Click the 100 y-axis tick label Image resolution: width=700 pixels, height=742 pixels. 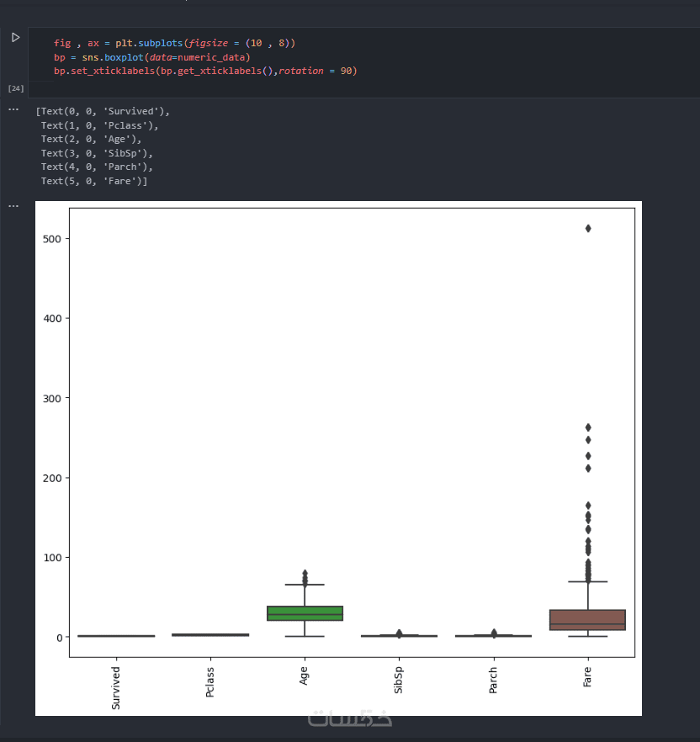(52, 558)
